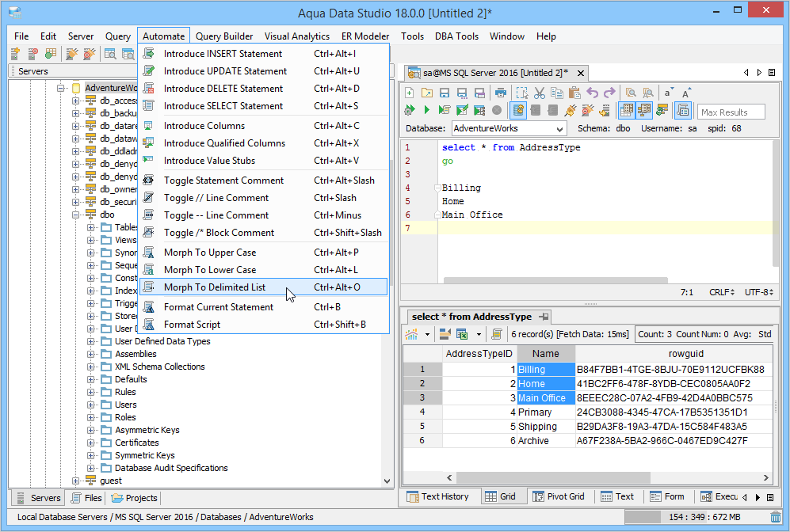Click the Save disk icon in editor toolbar
Image resolution: width=790 pixels, height=532 pixels.
(445, 93)
